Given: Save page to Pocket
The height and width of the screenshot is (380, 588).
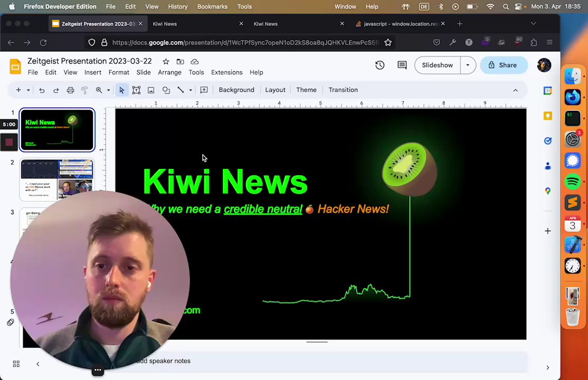Looking at the screenshot, I should (437, 42).
